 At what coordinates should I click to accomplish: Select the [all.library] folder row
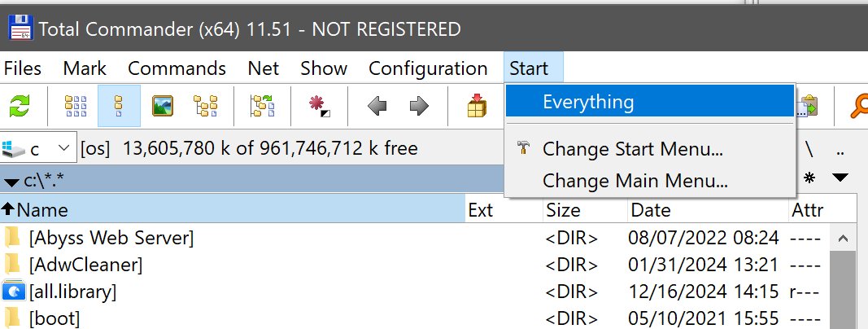click(x=415, y=291)
